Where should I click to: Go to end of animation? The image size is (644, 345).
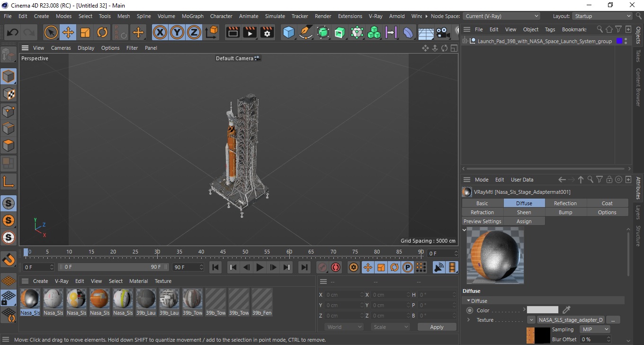[x=304, y=267]
